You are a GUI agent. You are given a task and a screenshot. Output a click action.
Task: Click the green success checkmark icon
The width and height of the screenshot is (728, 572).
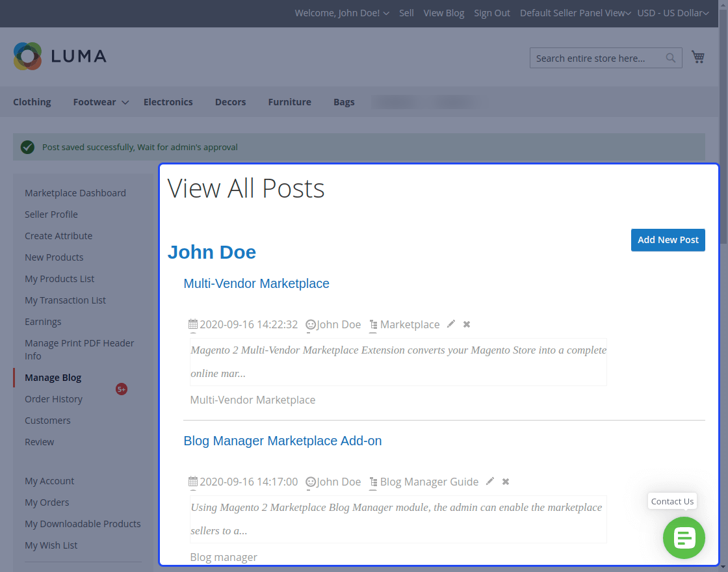click(x=27, y=147)
